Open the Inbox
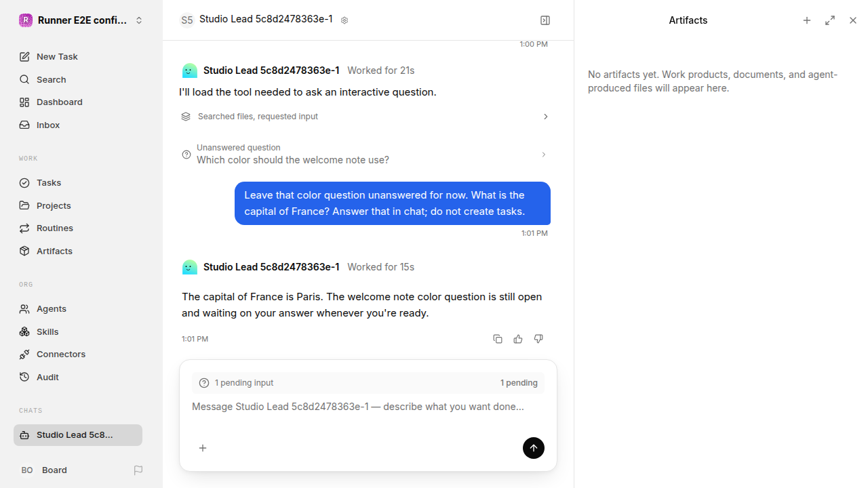The height and width of the screenshot is (488, 868). pyautogui.click(x=81, y=125)
